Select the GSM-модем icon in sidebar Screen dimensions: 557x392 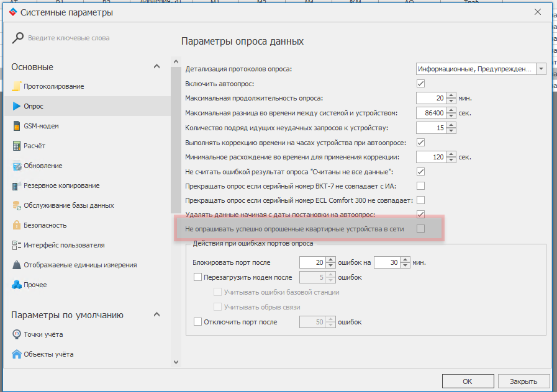(17, 126)
